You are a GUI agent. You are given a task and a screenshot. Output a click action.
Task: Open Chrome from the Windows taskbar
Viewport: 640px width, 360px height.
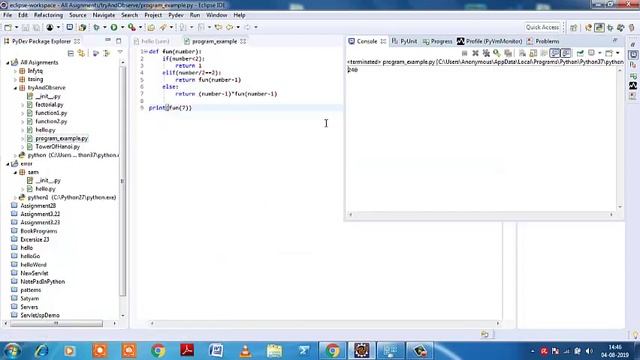(158, 351)
